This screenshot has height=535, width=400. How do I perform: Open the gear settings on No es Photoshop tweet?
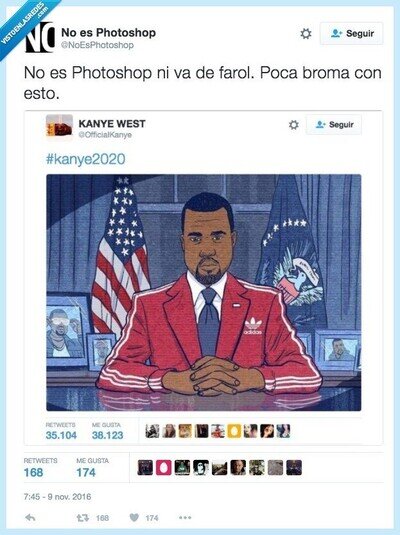[305, 33]
